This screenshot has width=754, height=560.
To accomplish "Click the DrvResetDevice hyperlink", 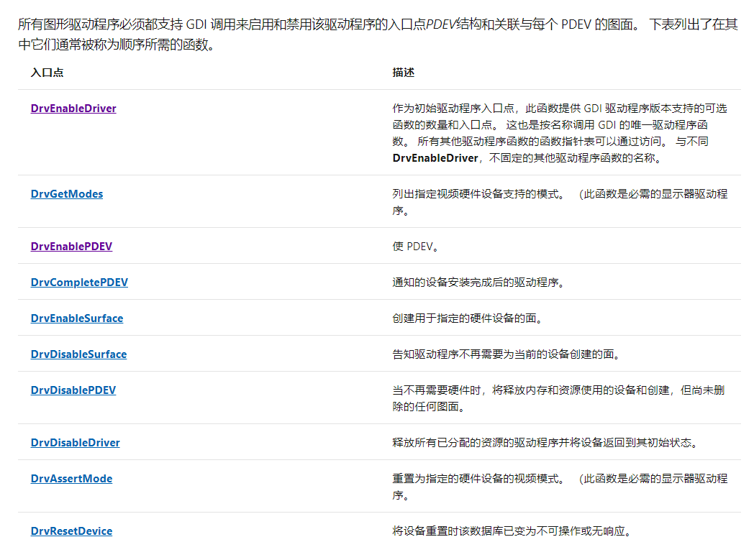I will pos(71,531).
